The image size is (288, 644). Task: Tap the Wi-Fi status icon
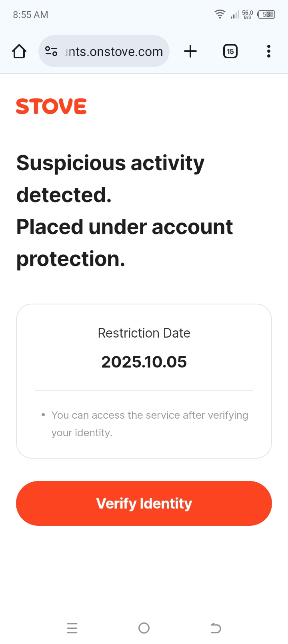(220, 14)
